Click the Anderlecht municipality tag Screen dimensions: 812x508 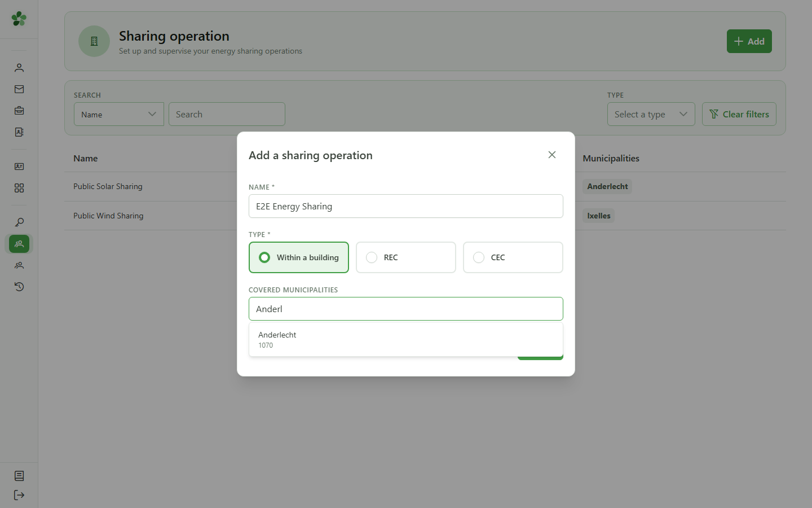click(x=607, y=186)
